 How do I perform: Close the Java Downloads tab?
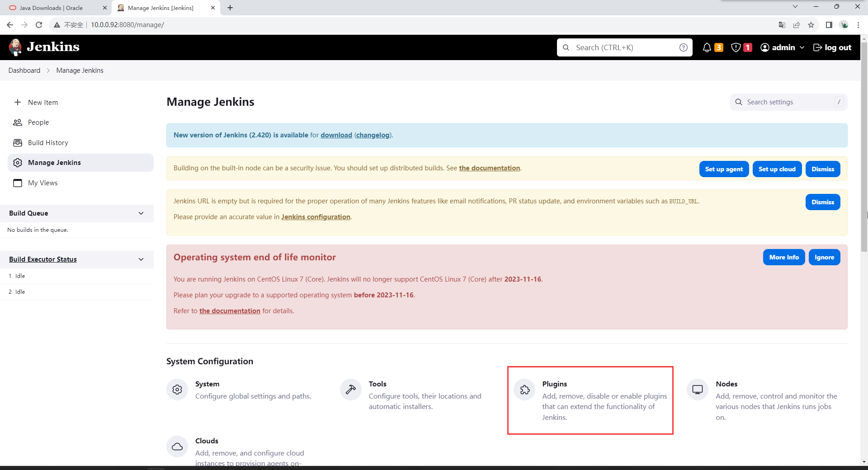click(105, 8)
